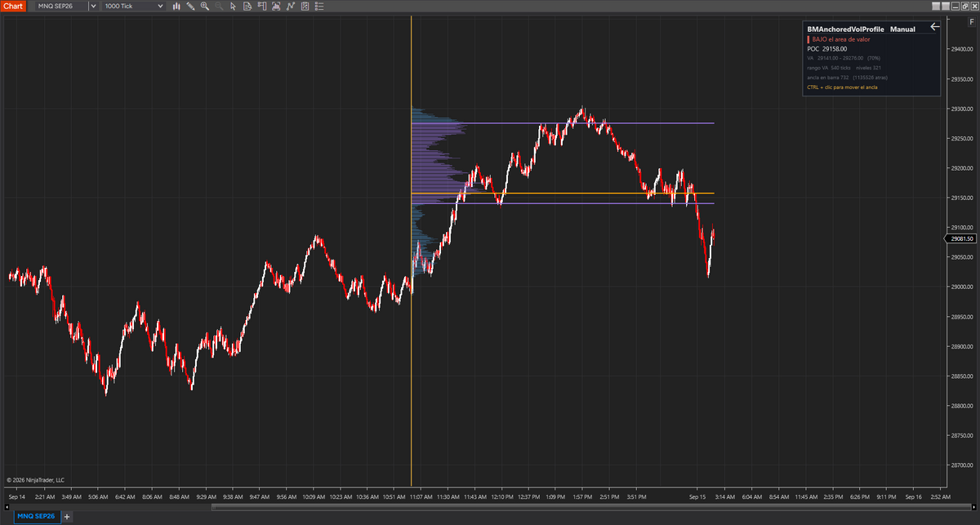
Task: Add a new tab with plus button
Action: coord(67,517)
